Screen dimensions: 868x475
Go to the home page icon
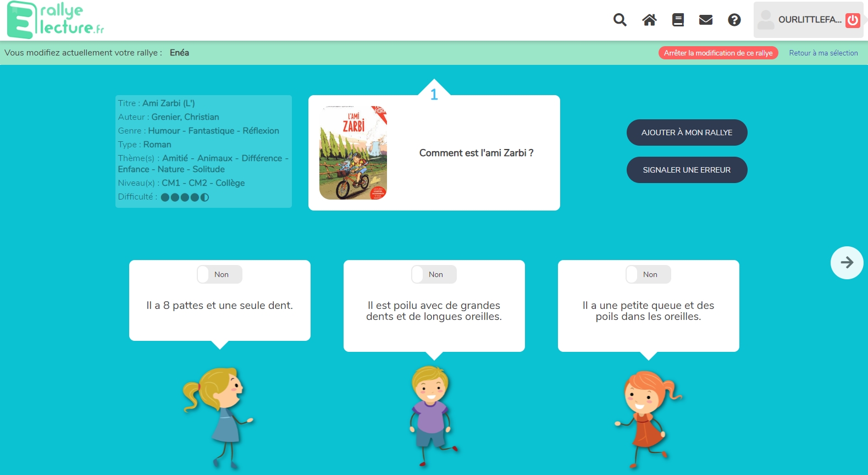click(x=649, y=20)
